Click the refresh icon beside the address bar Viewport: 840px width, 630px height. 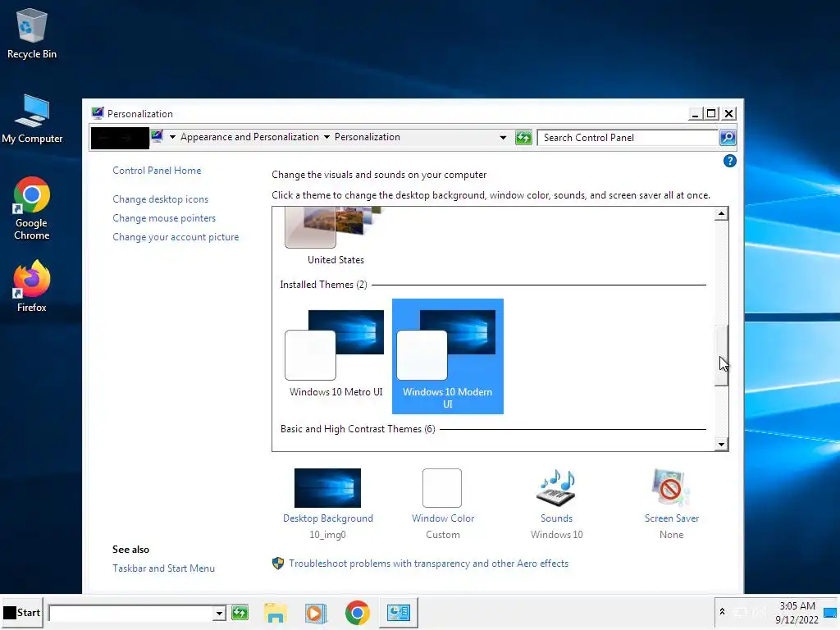pyautogui.click(x=523, y=138)
